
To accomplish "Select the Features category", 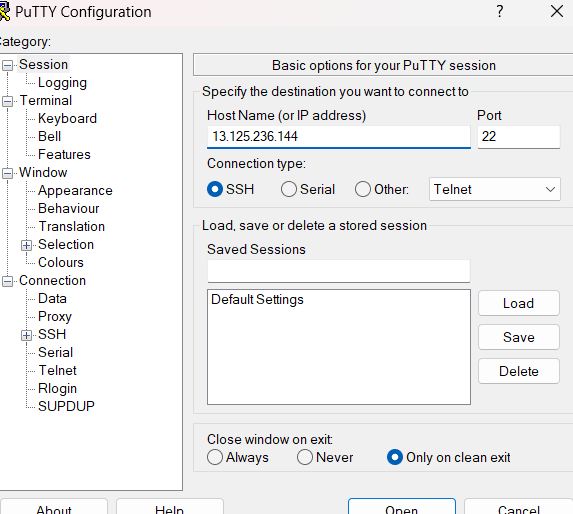I will [x=64, y=154].
